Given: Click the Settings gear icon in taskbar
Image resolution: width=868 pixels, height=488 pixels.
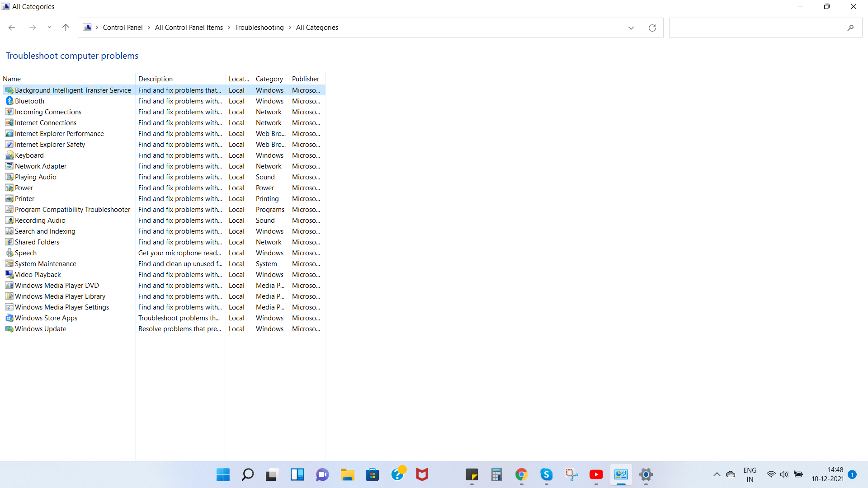Looking at the screenshot, I should pyautogui.click(x=646, y=474).
